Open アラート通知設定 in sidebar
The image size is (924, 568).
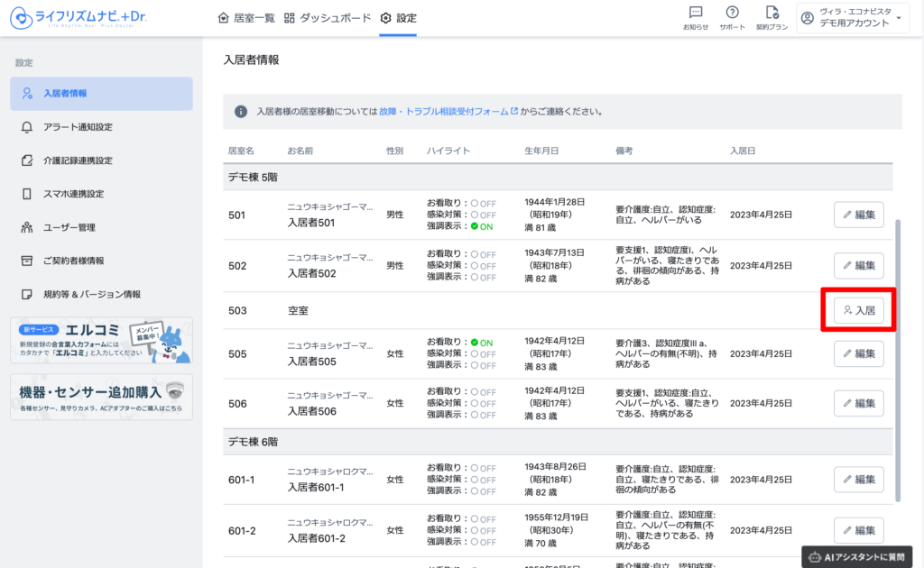tap(78, 127)
